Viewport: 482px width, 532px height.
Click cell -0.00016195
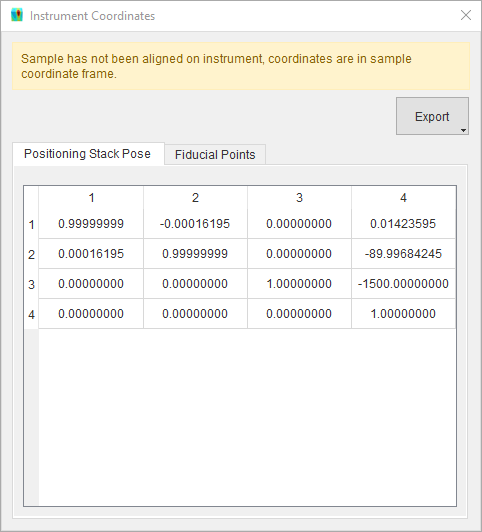[195, 224]
